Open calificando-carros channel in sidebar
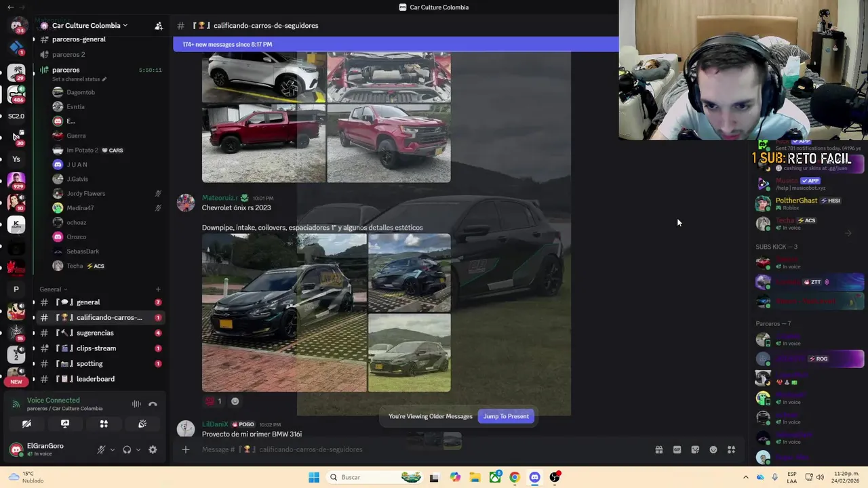Viewport: 868px width, 488px height. [100, 317]
